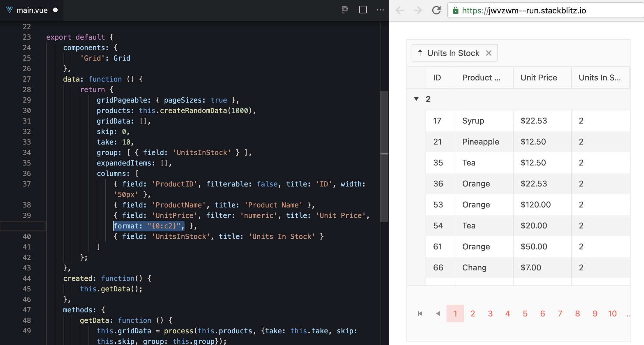Screen dimensions: 644x345
Task: Collapse the group with value 2
Action: click(416, 99)
